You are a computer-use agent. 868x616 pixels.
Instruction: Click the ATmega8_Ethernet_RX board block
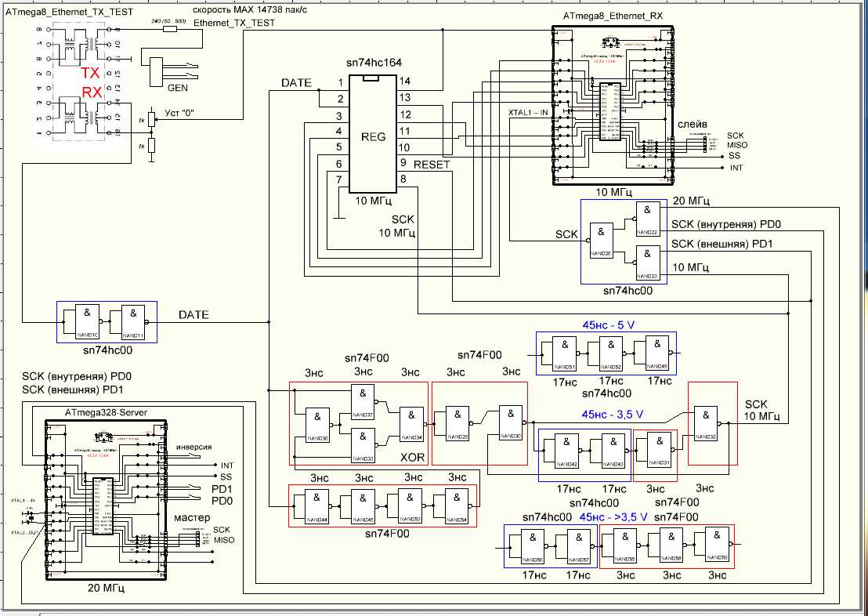(x=611, y=106)
